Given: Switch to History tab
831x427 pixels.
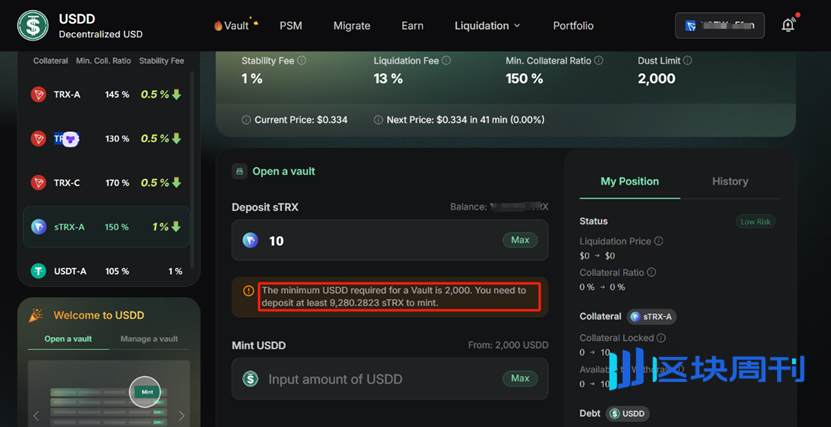Looking at the screenshot, I should (730, 181).
